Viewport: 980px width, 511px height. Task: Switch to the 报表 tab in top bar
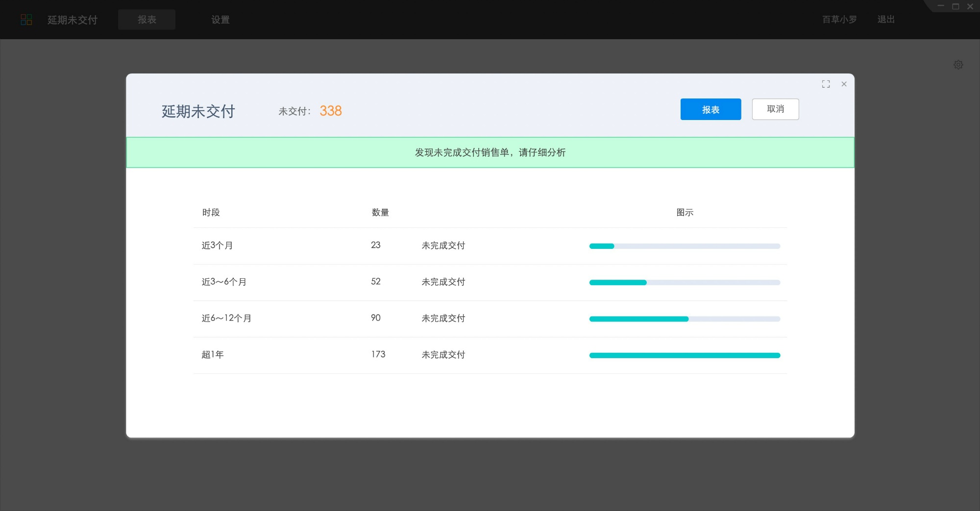147,20
